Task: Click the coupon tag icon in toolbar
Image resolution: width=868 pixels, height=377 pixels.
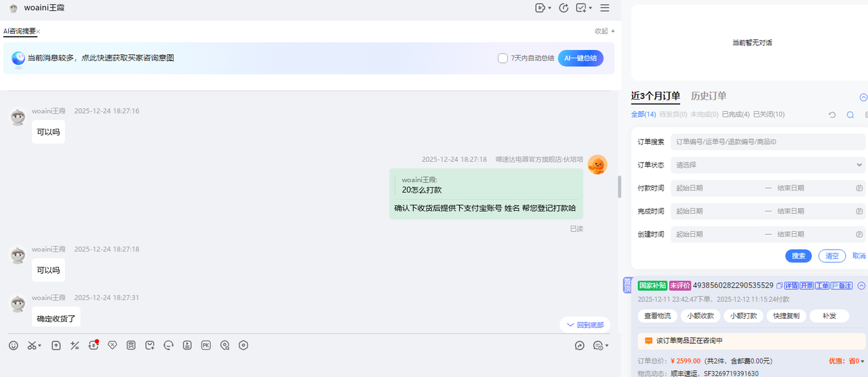Action: point(113,345)
